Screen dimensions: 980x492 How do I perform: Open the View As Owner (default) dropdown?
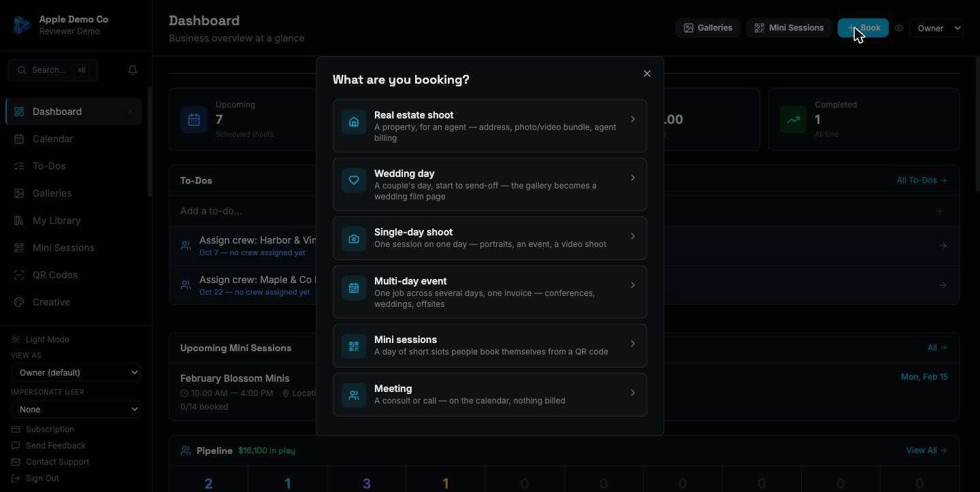pyautogui.click(x=76, y=372)
